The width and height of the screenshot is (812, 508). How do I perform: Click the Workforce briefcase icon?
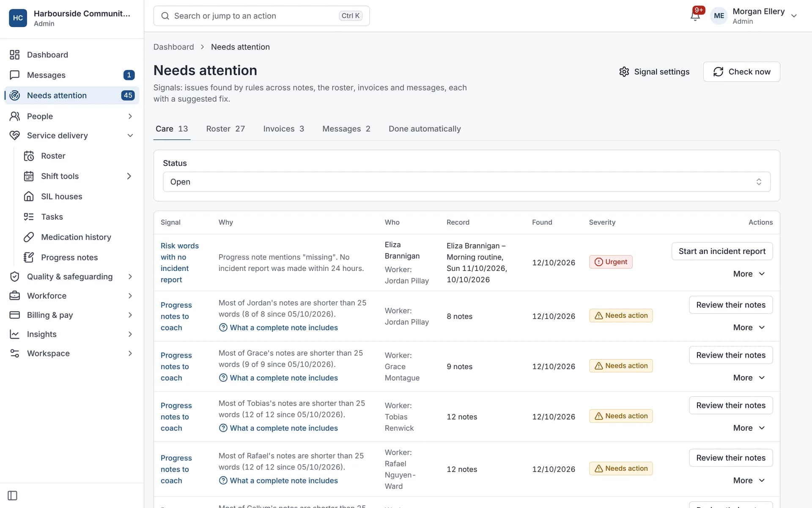coord(15,295)
